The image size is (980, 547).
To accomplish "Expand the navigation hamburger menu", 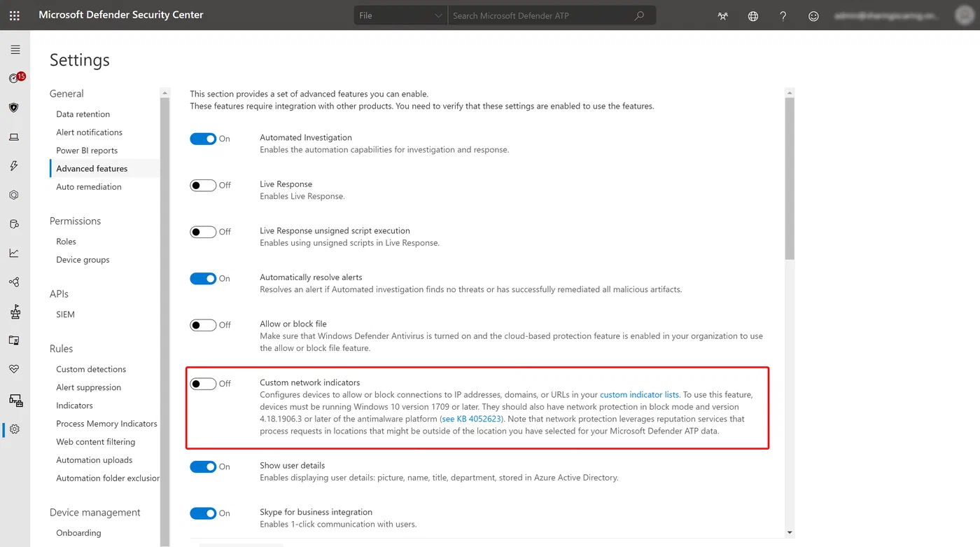I will pyautogui.click(x=15, y=50).
